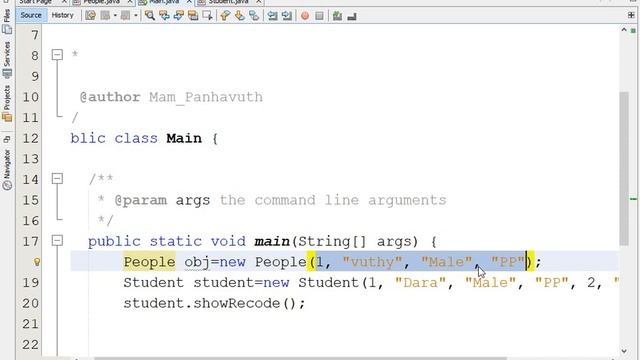
Task: Click the @author tag
Action: (x=110, y=97)
